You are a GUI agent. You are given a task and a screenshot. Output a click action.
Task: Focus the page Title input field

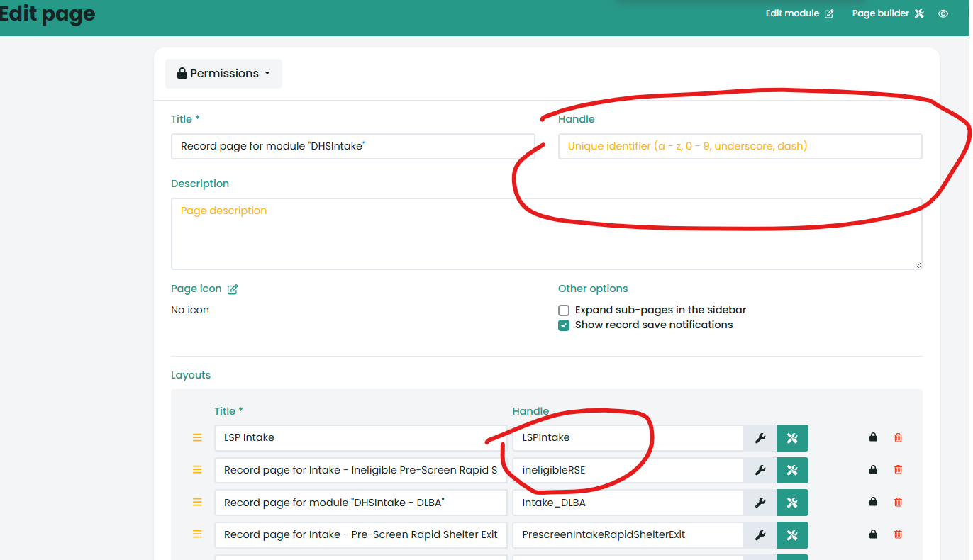click(352, 147)
